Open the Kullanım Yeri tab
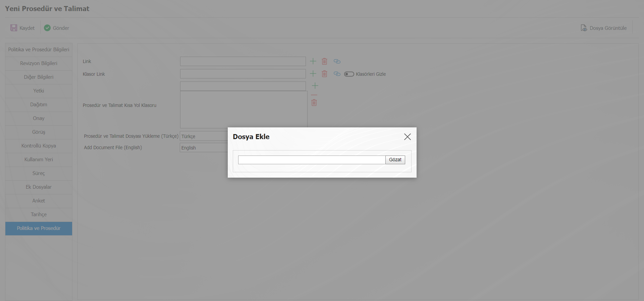The height and width of the screenshot is (301, 644). 39,160
